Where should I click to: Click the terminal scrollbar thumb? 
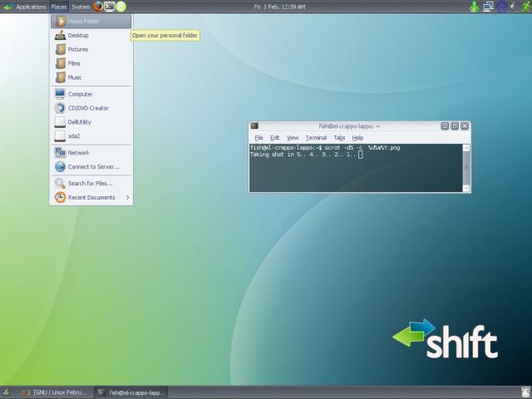(466, 167)
